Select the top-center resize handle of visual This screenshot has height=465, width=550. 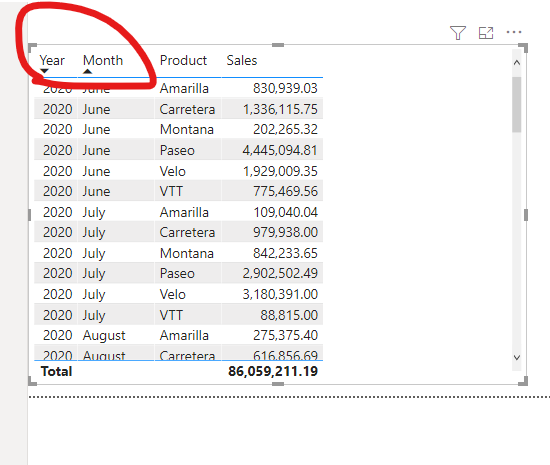[278, 45]
